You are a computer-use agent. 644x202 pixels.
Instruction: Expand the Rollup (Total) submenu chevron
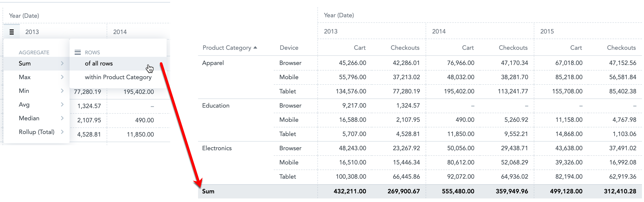(62, 132)
